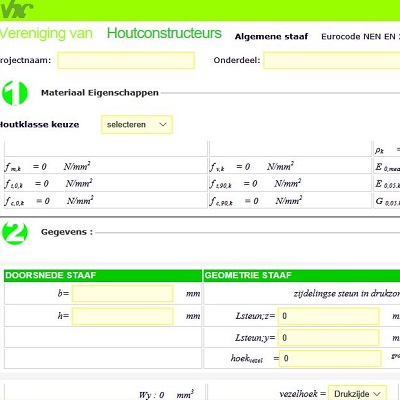Viewport: 400px width, 400px height.
Task: Click the 'Houtklasse keuze' label
Action: 39,125
